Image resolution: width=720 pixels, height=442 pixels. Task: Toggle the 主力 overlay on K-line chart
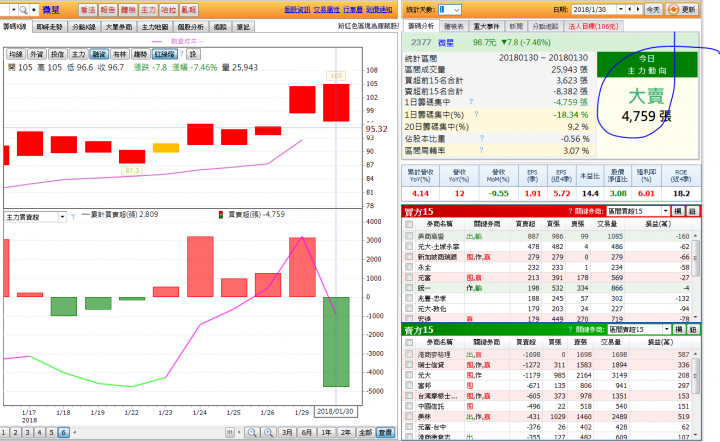78,54
